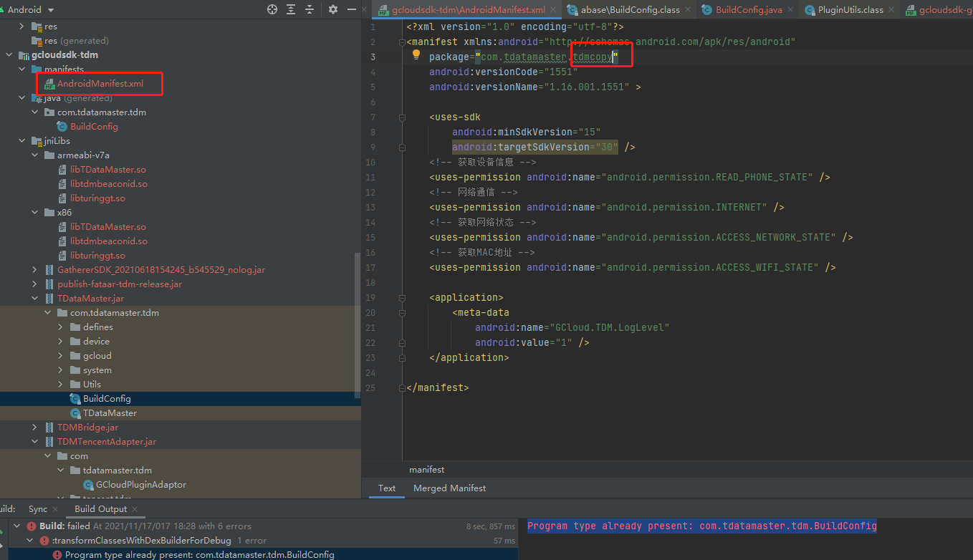Viewport: 973px width, 560px height.
Task: Expand the defines package
Action: (x=60, y=327)
